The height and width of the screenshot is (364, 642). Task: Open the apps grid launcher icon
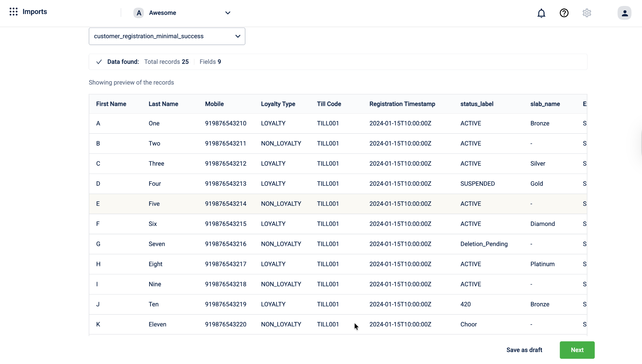pos(13,12)
